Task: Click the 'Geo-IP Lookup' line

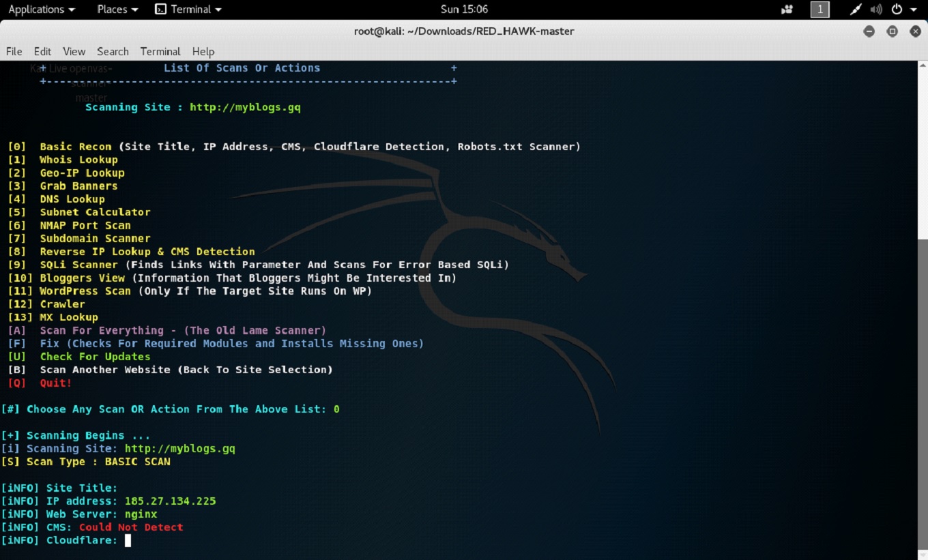Action: pos(66,173)
